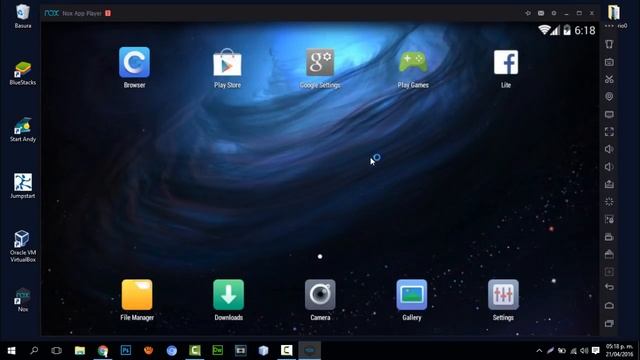Screen dimensions: 640x360
Task: Click the system tray volume icon
Action: click(584, 351)
